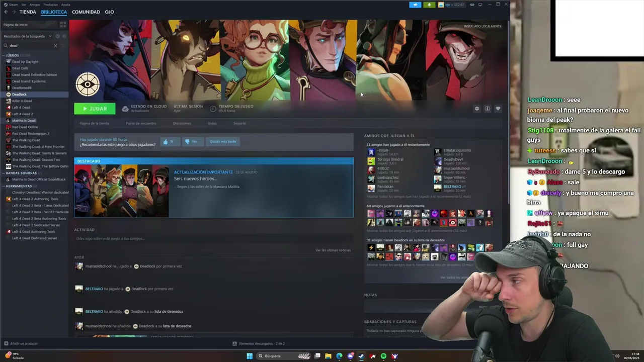
Task: Click the activity comment input box
Action: coord(214,239)
